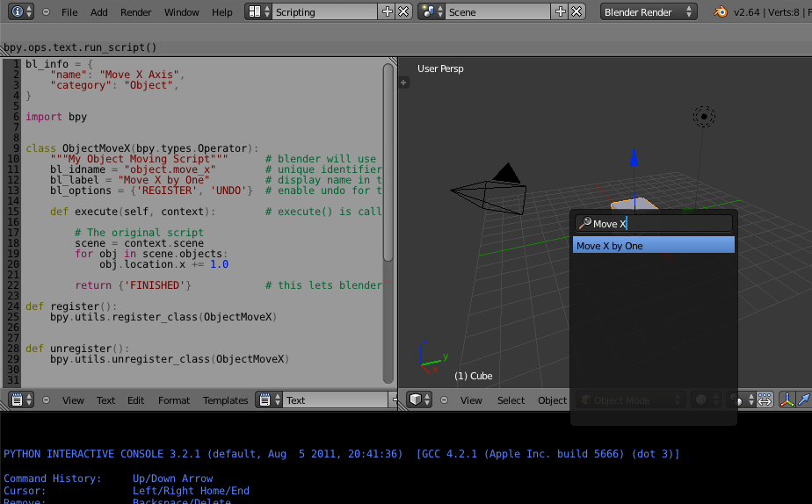Open the 3D View's View menu
Screen dimensions: 812x504
tap(471, 400)
